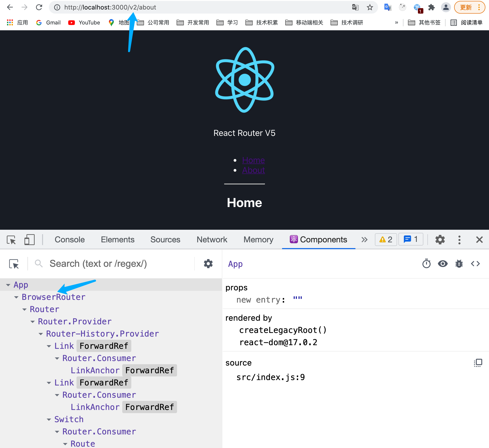Open DevTools customize three-dot menu
The height and width of the screenshot is (448, 489).
click(x=459, y=240)
